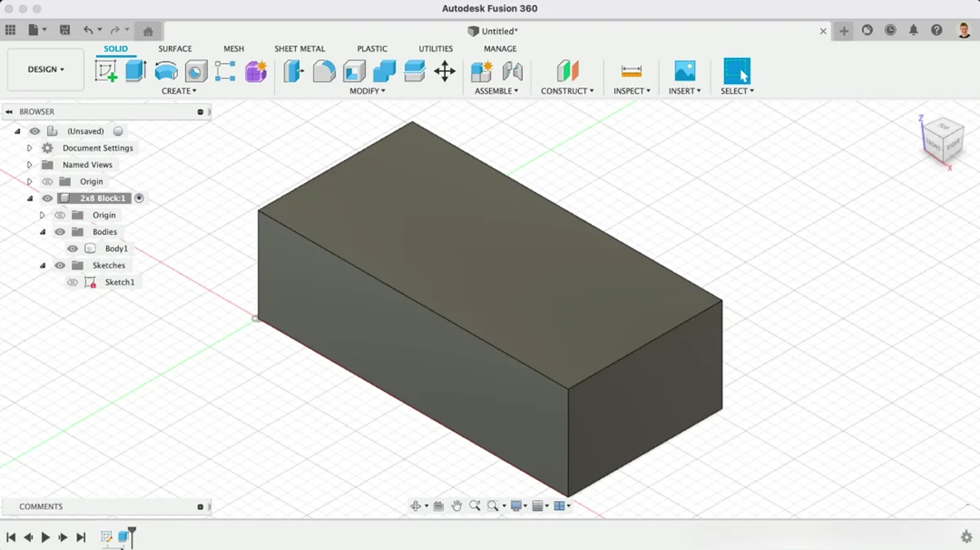
Task: Open the MODIFY menu
Action: click(367, 91)
